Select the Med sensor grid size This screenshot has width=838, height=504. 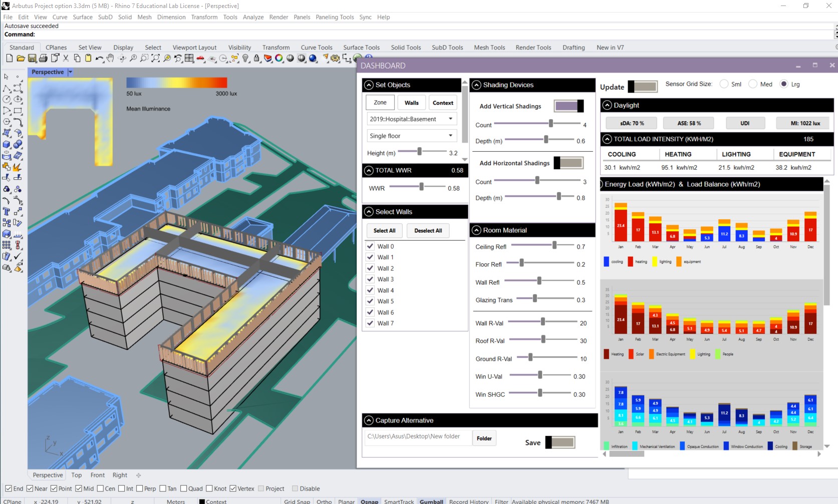click(x=753, y=84)
